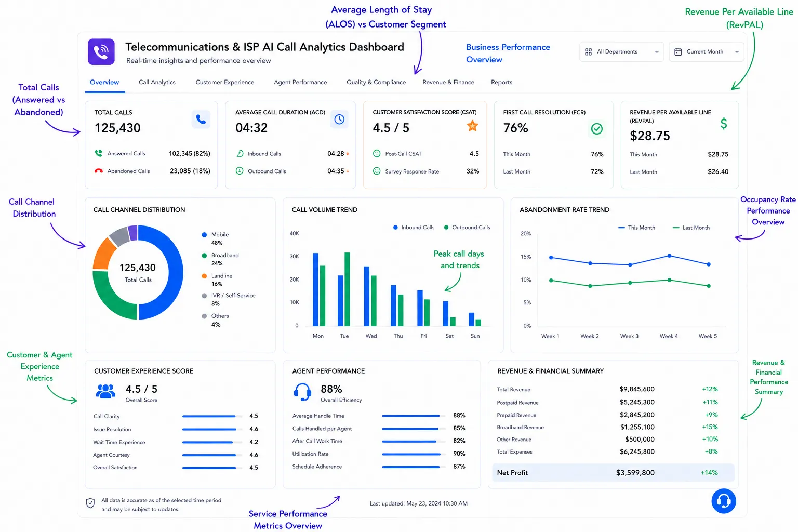Click the Total Calls phone icon
This screenshot has height=532, width=798.
click(x=201, y=119)
